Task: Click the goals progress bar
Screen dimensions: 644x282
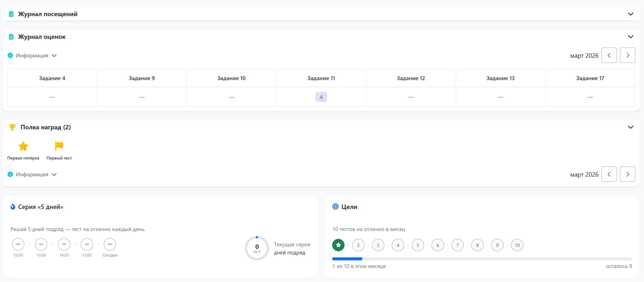Action: point(482,259)
